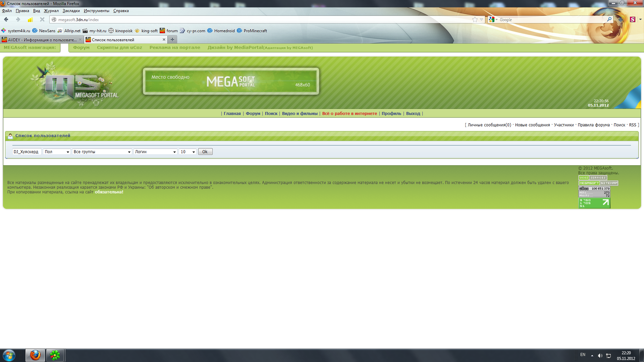This screenshot has height=362, width=644.
Task: Open the Закладки menu
Action: [x=71, y=11]
